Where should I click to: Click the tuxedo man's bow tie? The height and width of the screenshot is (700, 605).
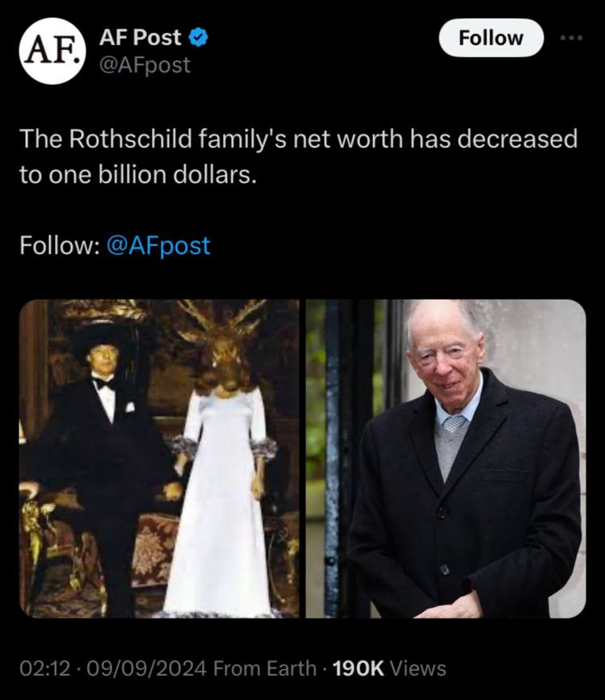[x=103, y=384]
